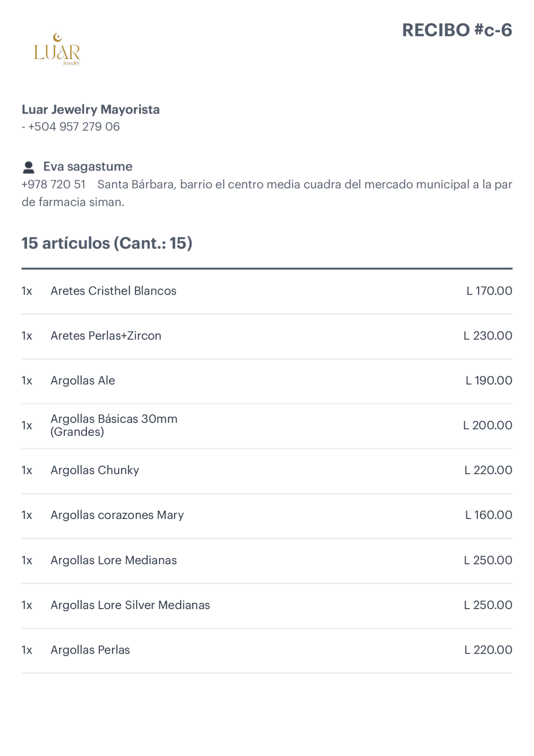The image size is (534, 756).
Task: Click the customer person icon
Action: click(x=28, y=167)
